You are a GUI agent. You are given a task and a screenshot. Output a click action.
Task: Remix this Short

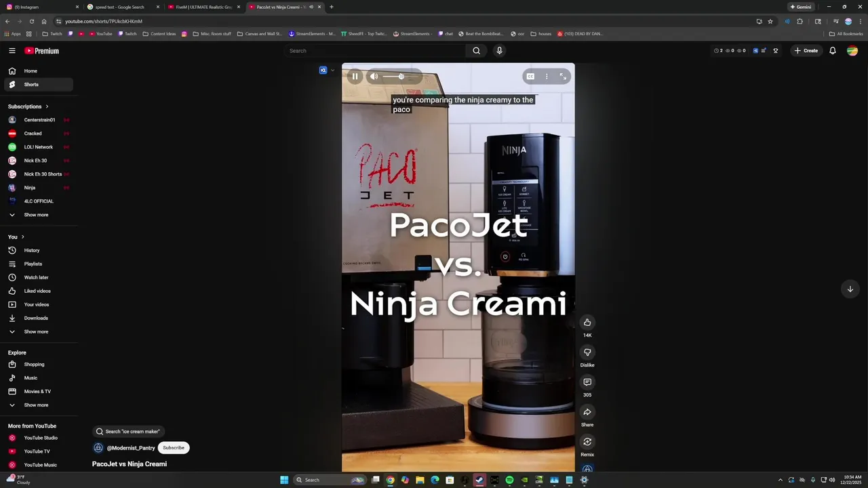click(x=587, y=442)
